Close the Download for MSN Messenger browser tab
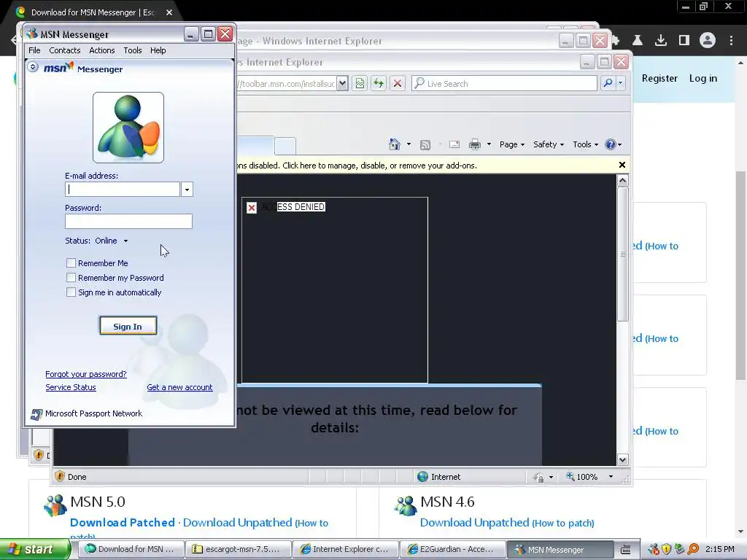Viewport: 747px width, 560px height. pos(169,12)
